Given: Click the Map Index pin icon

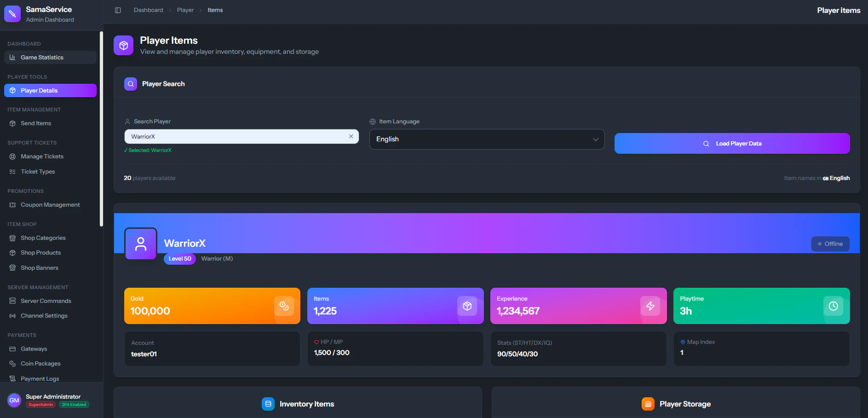Looking at the screenshot, I should [683, 342].
